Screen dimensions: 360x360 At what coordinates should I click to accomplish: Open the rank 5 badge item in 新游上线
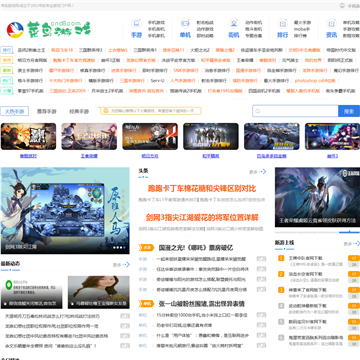281,322
